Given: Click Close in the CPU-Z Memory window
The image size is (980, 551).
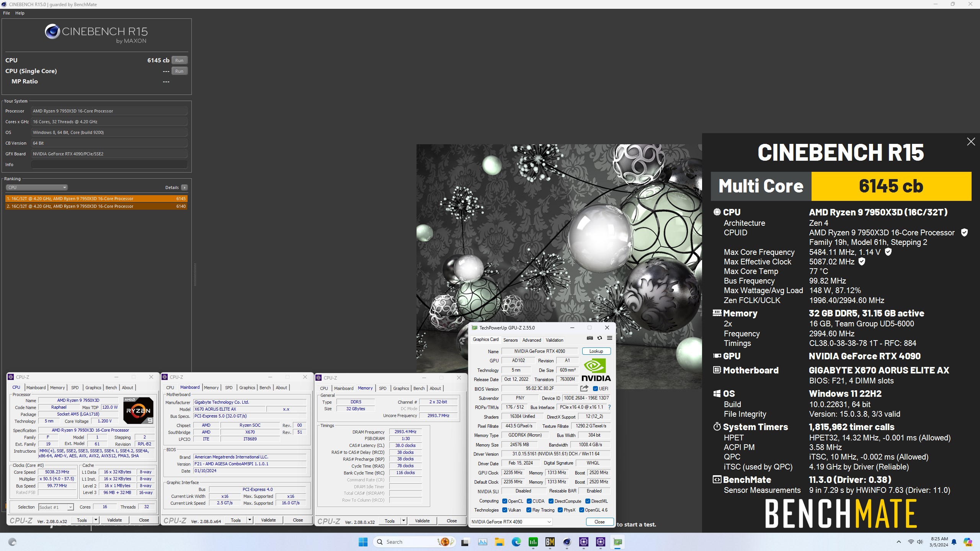Looking at the screenshot, I should (x=452, y=521).
